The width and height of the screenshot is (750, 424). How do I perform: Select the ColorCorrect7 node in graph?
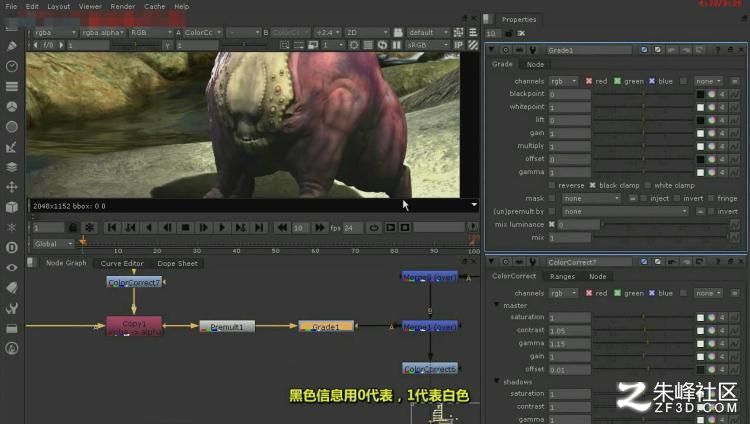[134, 282]
